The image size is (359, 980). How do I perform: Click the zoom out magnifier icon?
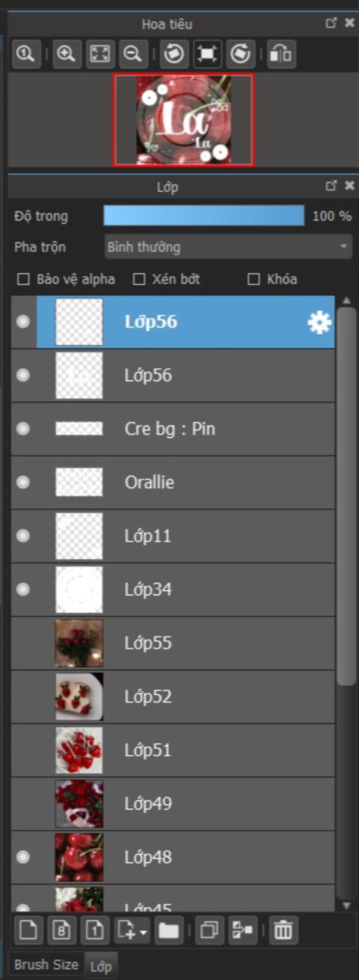pos(133,54)
